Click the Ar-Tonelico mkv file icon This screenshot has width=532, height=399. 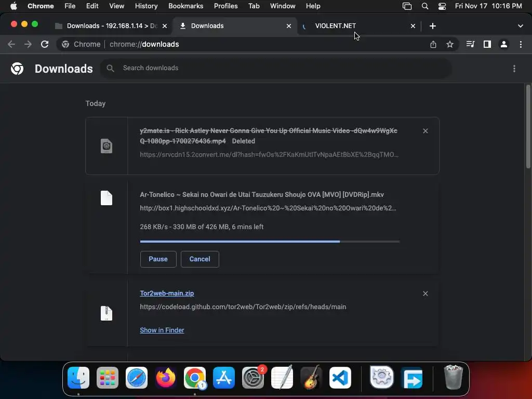(106, 198)
